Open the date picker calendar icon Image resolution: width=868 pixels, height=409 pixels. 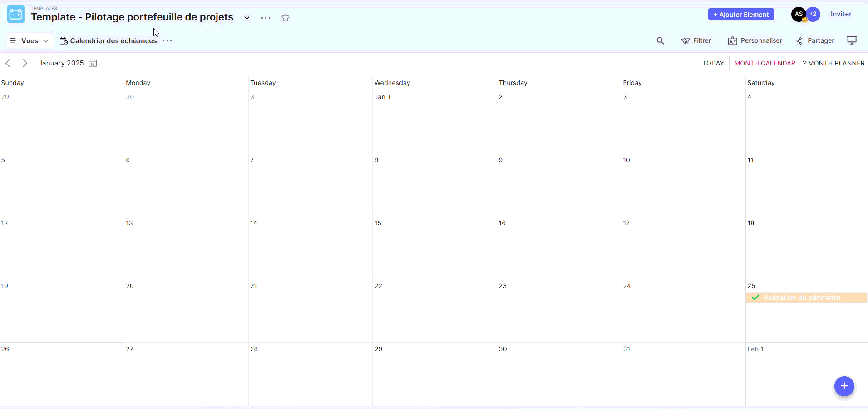93,63
